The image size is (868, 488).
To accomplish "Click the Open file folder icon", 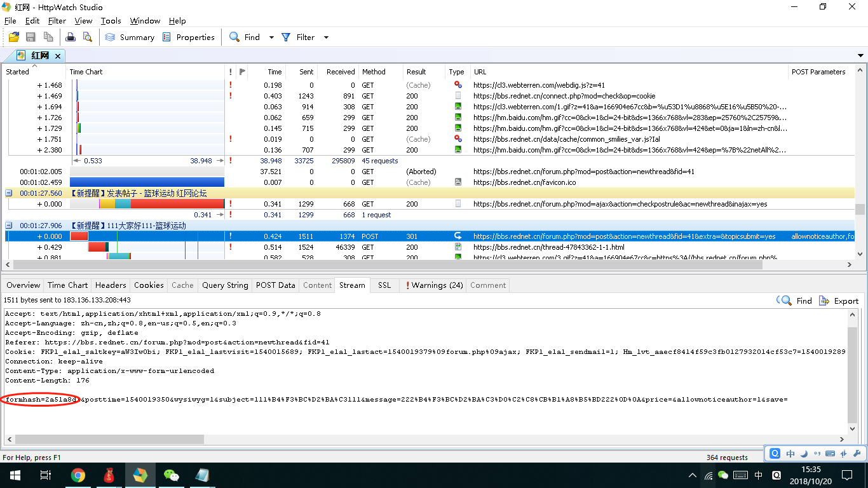I will 13,37.
